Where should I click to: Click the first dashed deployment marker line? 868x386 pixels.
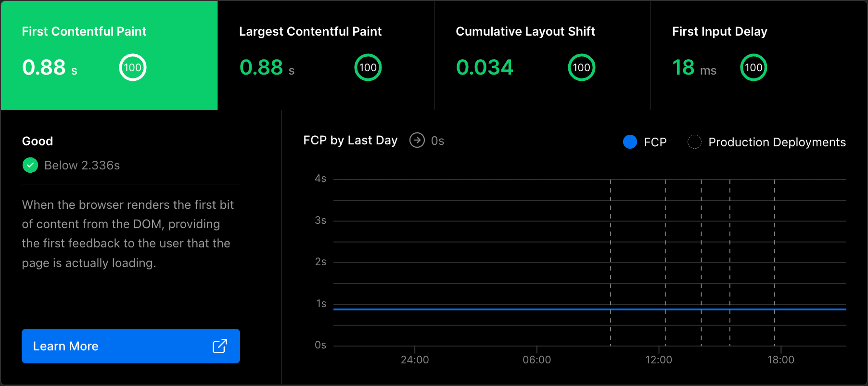tap(611, 241)
